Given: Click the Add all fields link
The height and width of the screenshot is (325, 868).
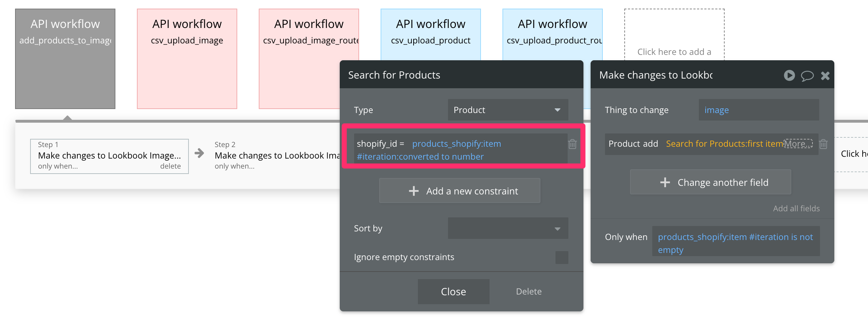Looking at the screenshot, I should click(796, 208).
